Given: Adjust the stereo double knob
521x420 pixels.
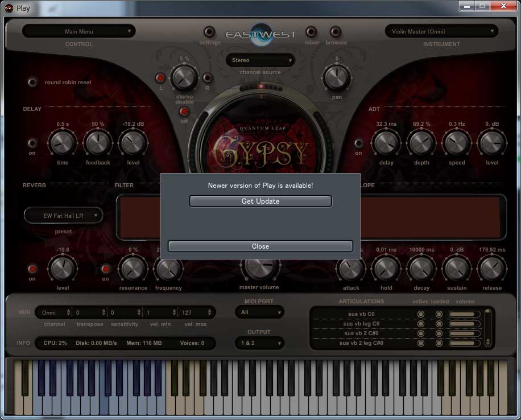Looking at the screenshot, I should tap(184, 77).
